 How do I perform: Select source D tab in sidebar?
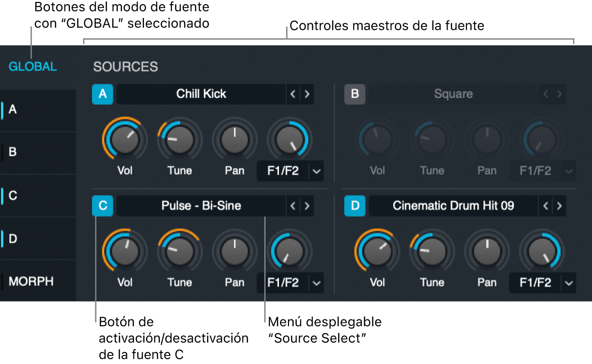point(38,238)
